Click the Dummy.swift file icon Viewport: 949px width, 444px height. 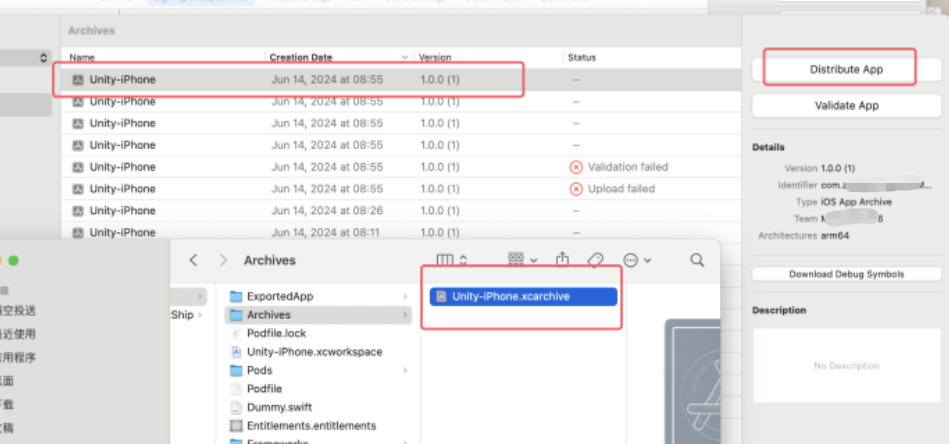tap(236, 407)
